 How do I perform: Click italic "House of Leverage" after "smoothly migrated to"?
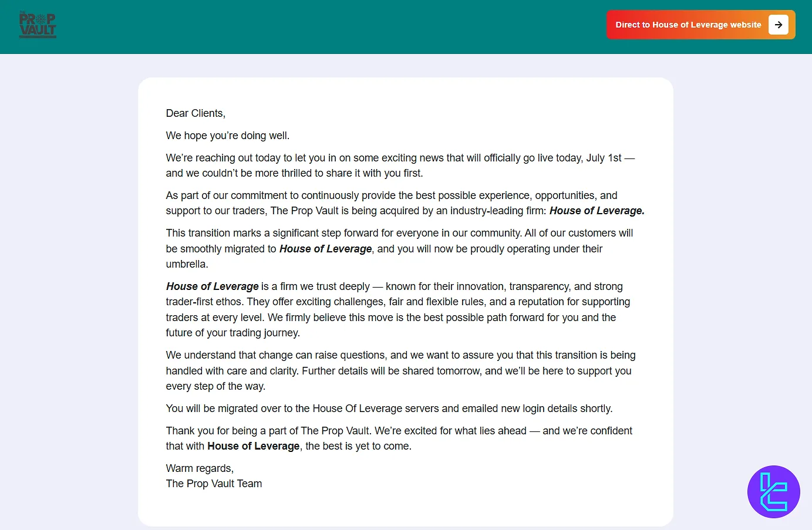pos(325,249)
